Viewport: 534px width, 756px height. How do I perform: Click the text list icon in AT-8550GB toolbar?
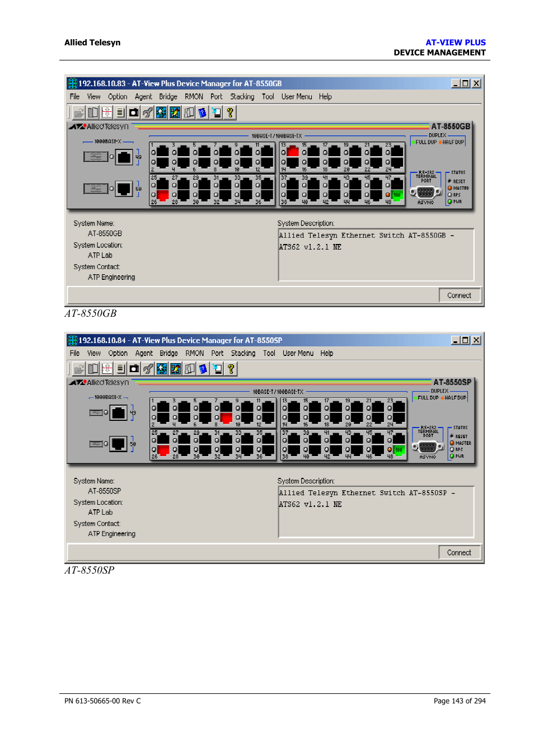point(120,112)
